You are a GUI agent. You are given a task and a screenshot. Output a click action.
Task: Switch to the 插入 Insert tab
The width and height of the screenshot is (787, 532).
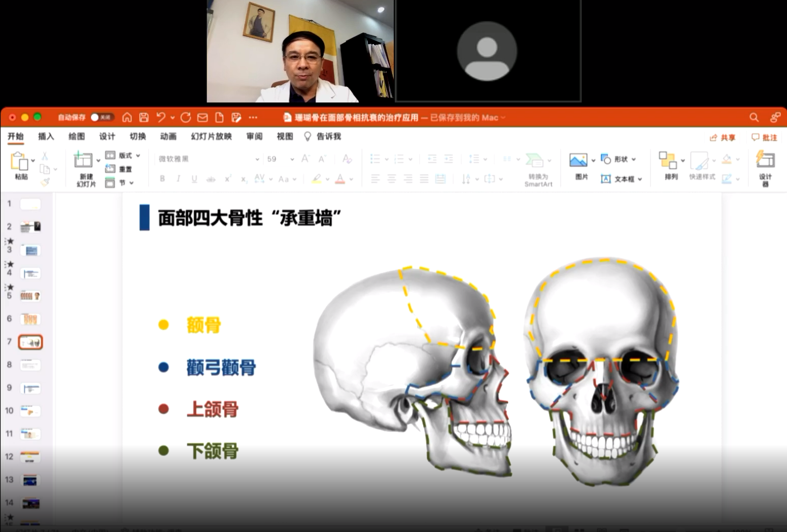coord(46,136)
